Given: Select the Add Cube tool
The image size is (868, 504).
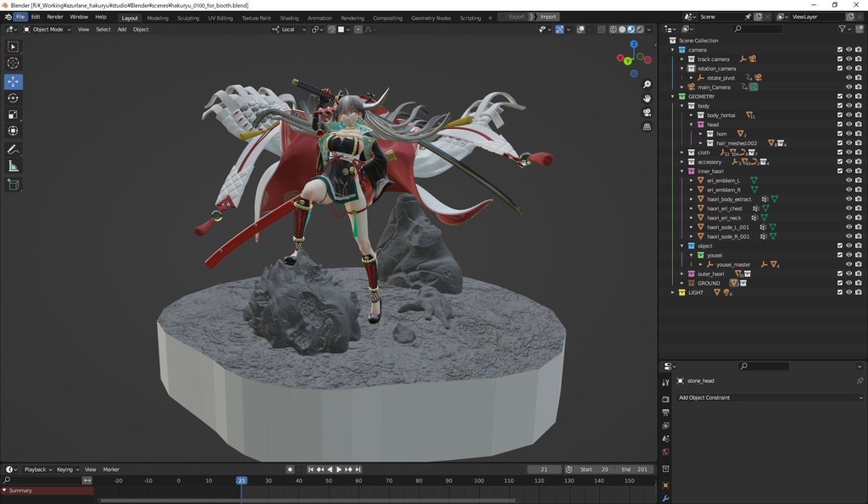Looking at the screenshot, I should 13,185.
